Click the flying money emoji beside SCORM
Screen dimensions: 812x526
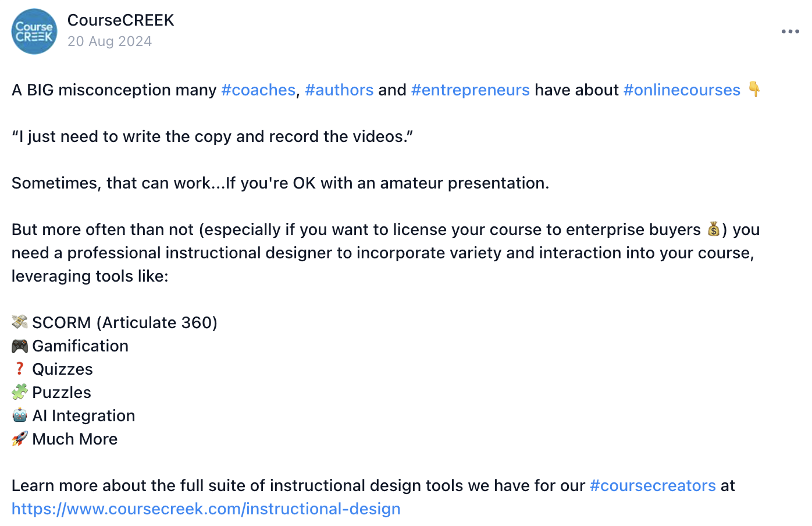click(x=20, y=322)
